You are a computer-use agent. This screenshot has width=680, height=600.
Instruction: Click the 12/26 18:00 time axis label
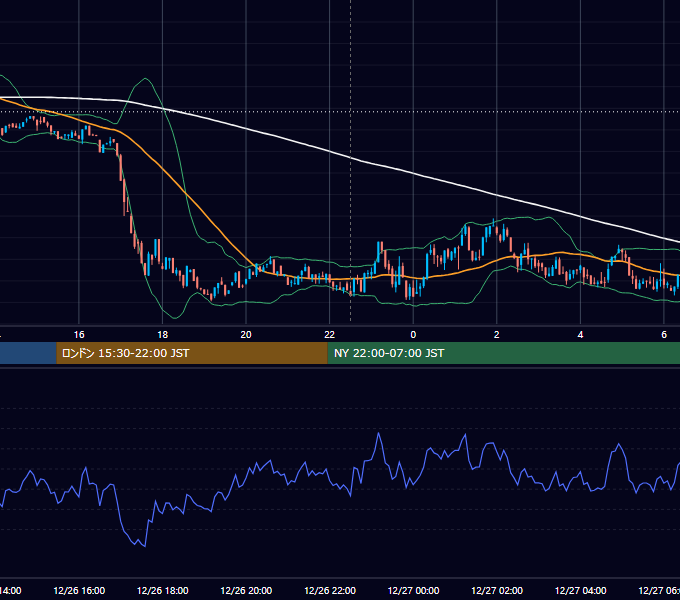point(163,590)
